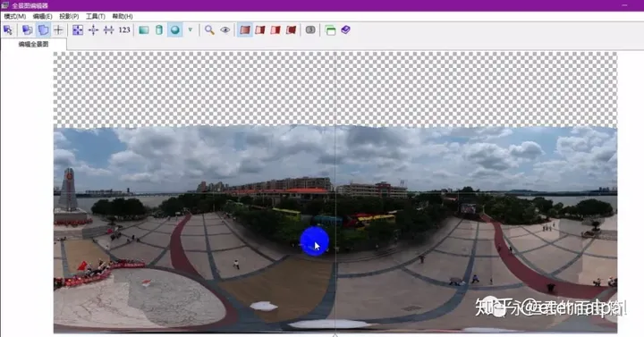Screen dimensions: 644x337
Task: Click the magnifying glass detail viewer icon
Action: tap(209, 30)
